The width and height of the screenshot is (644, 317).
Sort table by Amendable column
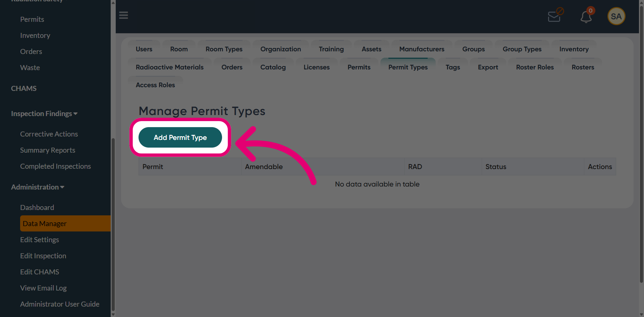[323, 167]
